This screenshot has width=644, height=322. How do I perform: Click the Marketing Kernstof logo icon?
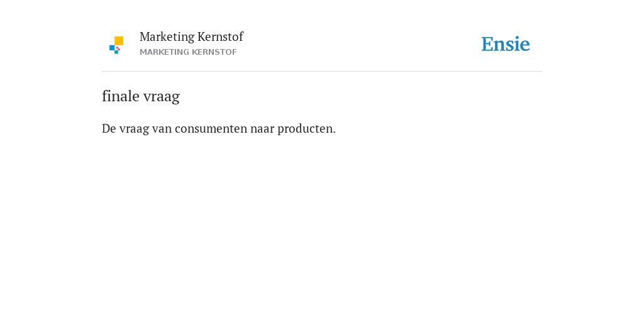click(x=116, y=45)
